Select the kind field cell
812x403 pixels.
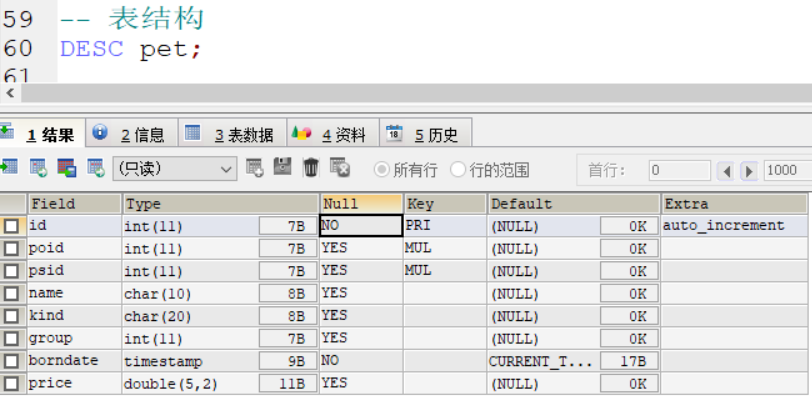[75, 316]
